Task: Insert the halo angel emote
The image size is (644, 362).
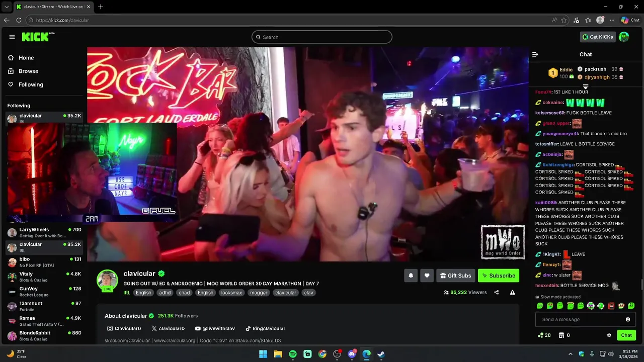Action: click(x=571, y=306)
